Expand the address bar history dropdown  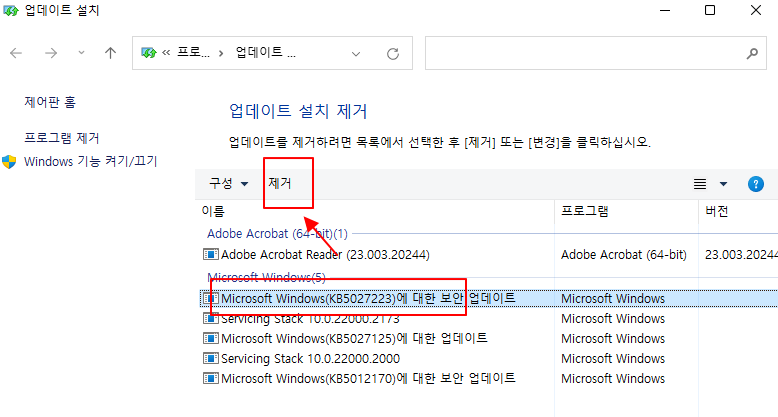coord(356,54)
